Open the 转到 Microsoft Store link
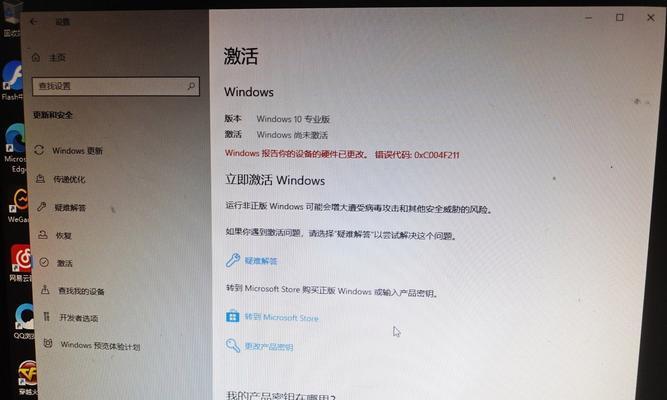This screenshot has height=400, width=667. click(281, 317)
